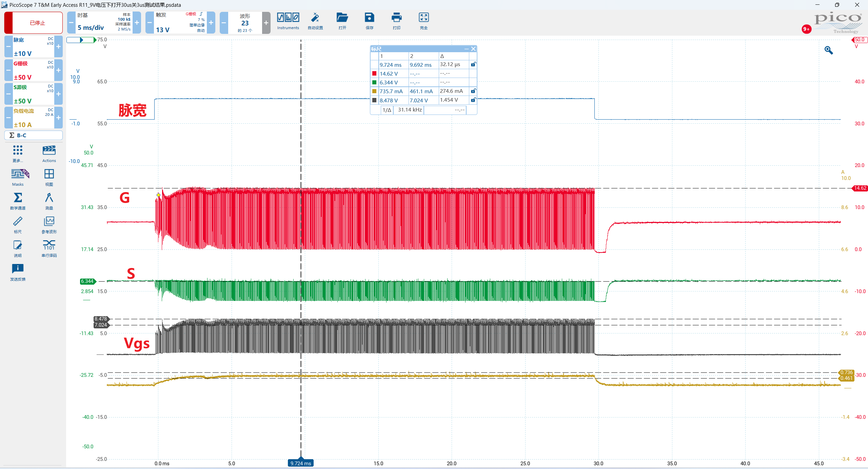The height and width of the screenshot is (469, 868).
Task: Open the B-C math channel entry
Action: [33, 135]
